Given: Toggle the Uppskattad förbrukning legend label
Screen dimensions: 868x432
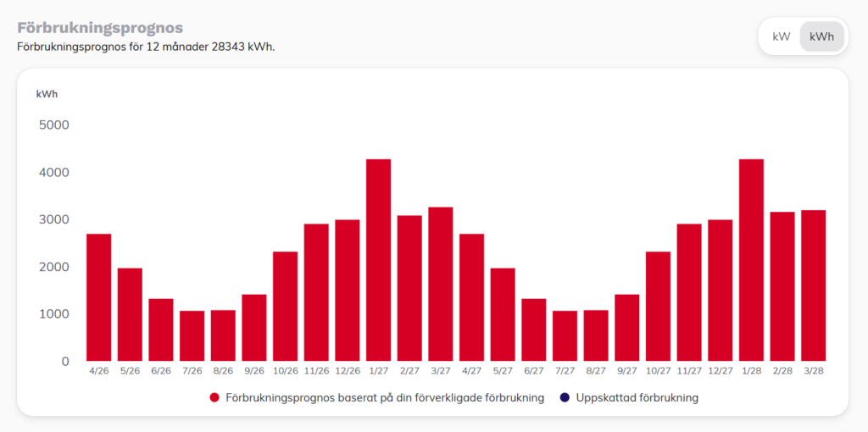Looking at the screenshot, I should click(x=637, y=397).
